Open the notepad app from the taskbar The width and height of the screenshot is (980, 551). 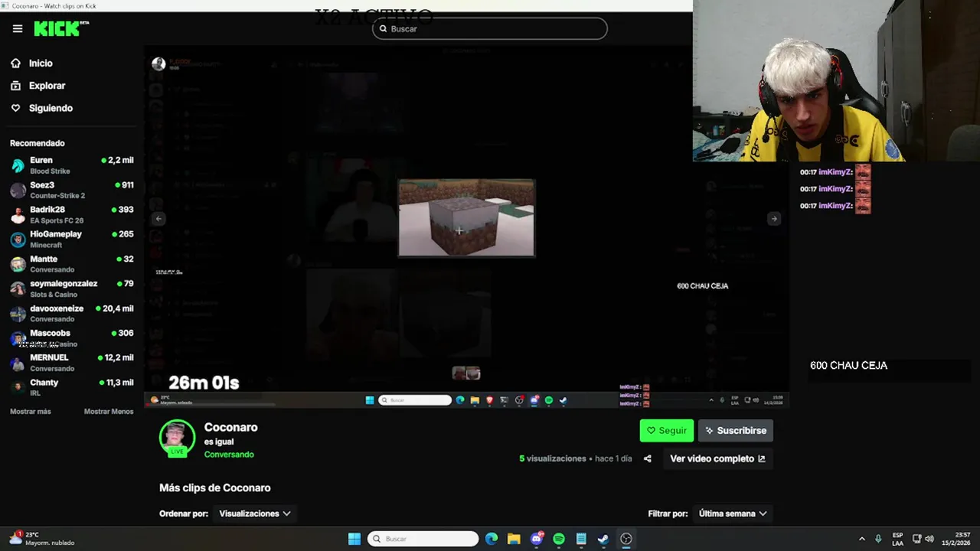pyautogui.click(x=581, y=539)
